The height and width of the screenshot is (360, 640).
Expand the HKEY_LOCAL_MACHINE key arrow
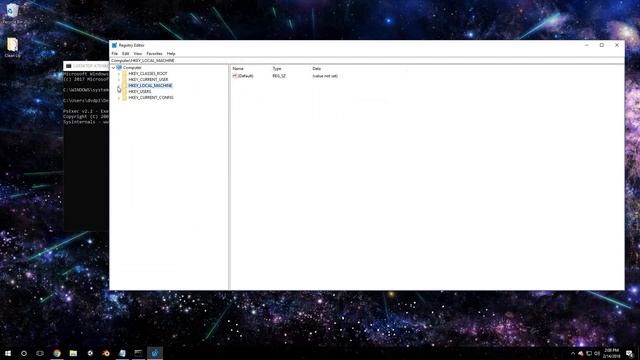(119, 86)
